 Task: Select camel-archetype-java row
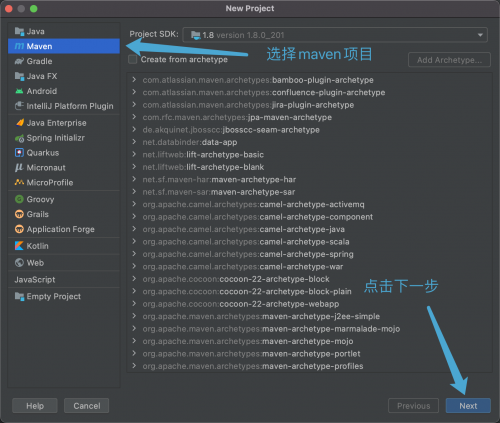pos(309,229)
